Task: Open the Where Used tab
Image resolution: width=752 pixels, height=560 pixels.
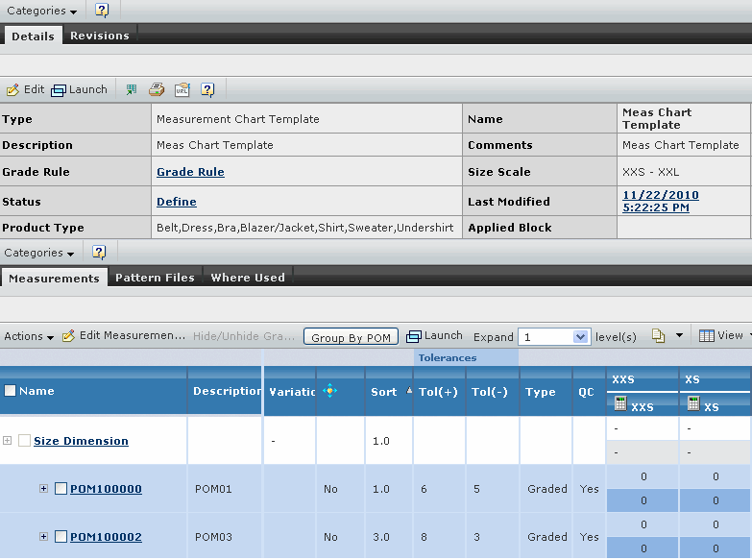Action: 248,278
